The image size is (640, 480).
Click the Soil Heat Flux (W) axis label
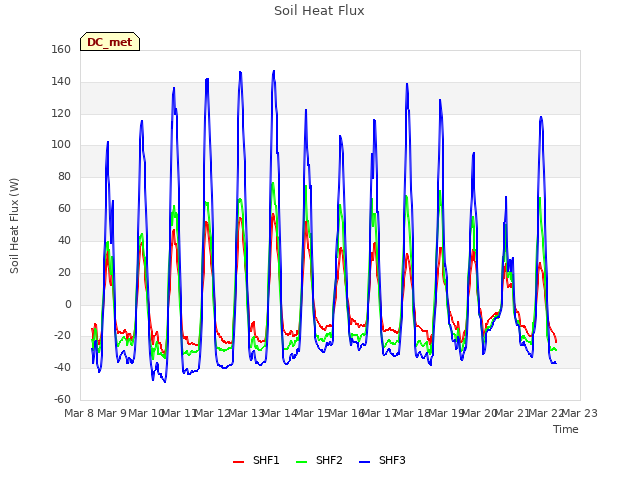(x=14, y=226)
